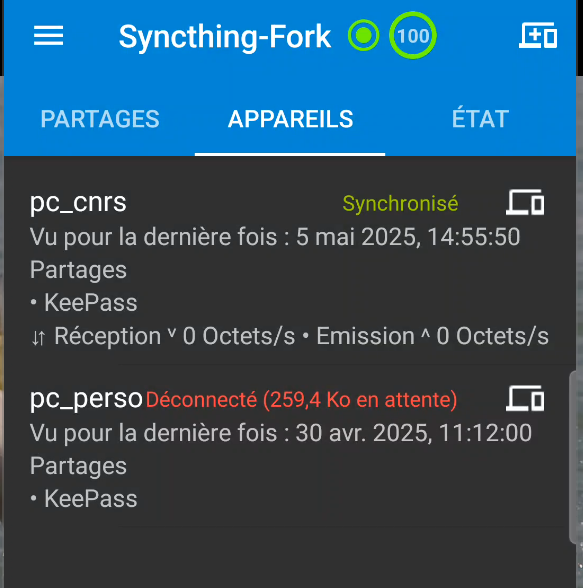Open the hamburger navigation menu
The width and height of the screenshot is (583, 588).
[48, 36]
